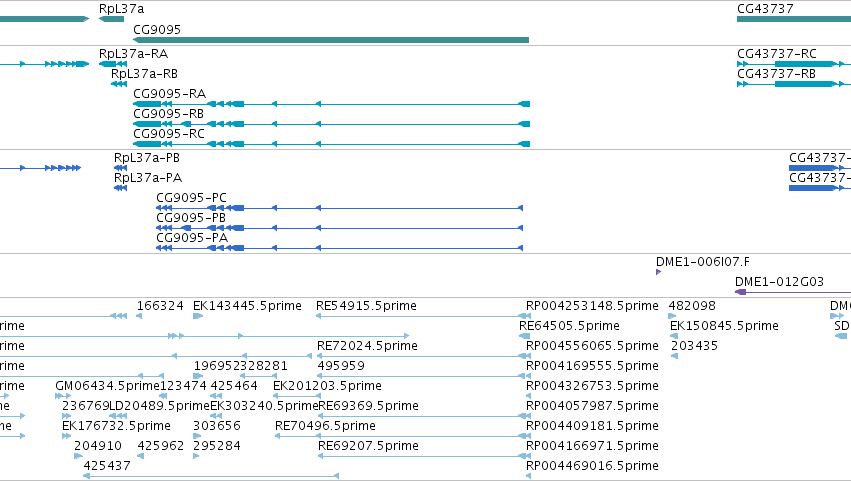Select the CG43737-RB transcript label
Image resolution: width=851 pixels, height=481 pixels.
click(776, 74)
